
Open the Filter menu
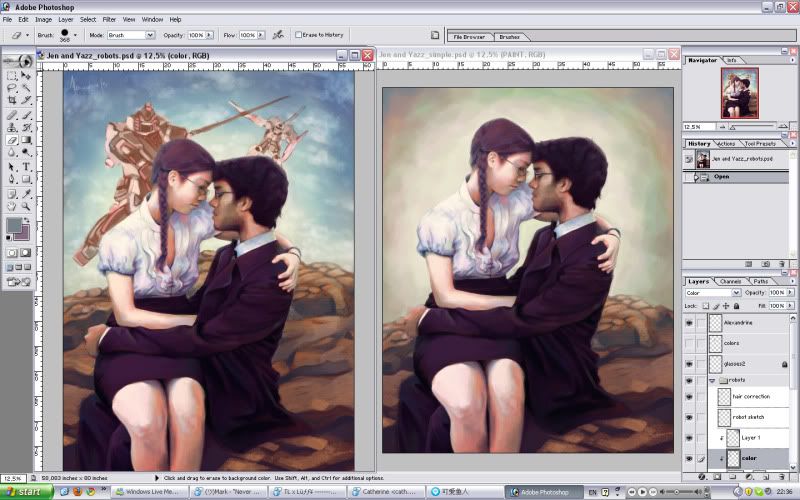click(109, 19)
